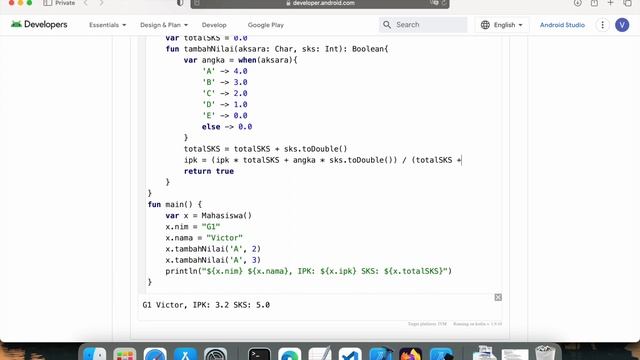The image size is (640, 360).
Task: Open Safari downloads icon
Action: [x=577, y=3]
